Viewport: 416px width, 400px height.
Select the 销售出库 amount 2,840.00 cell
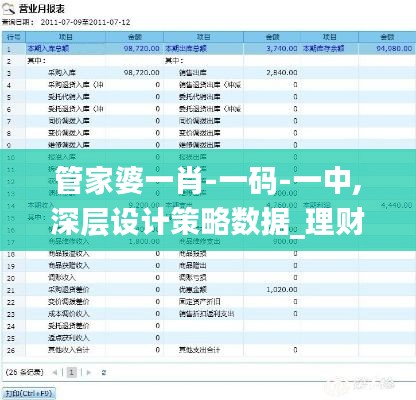point(282,73)
